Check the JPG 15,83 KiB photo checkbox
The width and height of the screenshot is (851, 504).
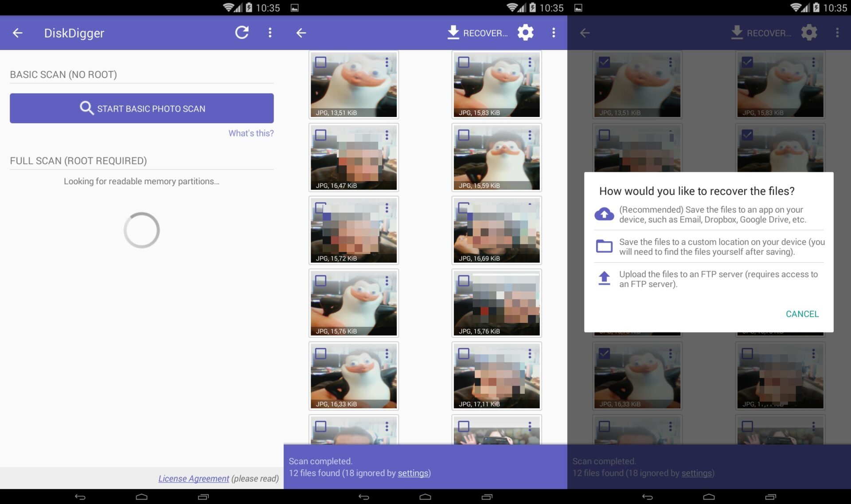(x=464, y=62)
